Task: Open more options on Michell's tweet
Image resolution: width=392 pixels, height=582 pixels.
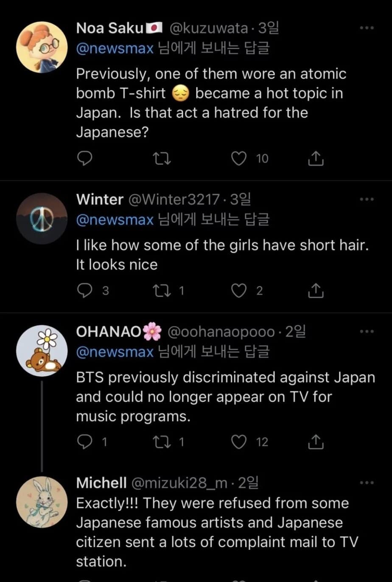Action: click(367, 483)
